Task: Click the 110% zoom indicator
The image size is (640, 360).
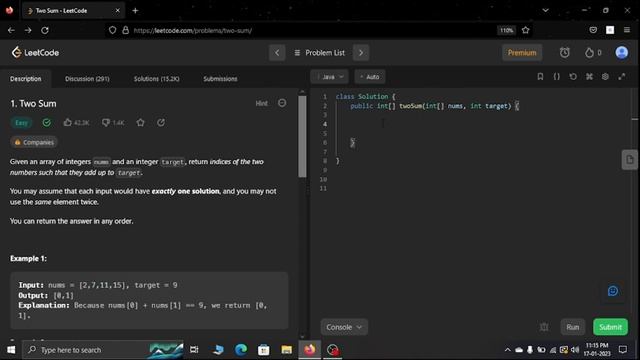Action: tap(507, 30)
